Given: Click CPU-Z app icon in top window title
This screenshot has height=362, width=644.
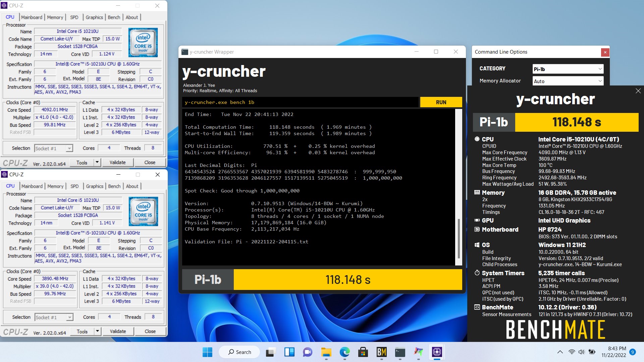Looking at the screenshot, I should pyautogui.click(x=4, y=5).
